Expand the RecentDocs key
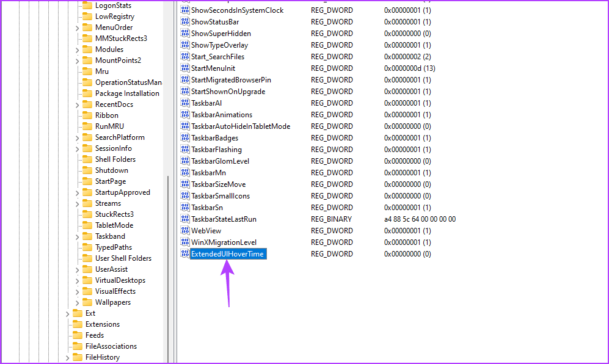The image size is (609, 364). tap(77, 105)
